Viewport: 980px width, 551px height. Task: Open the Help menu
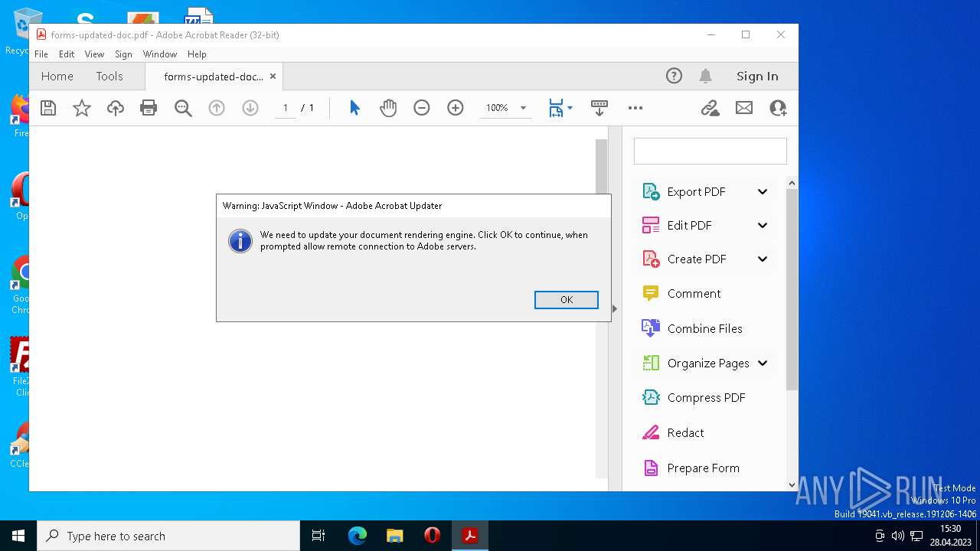tap(197, 54)
